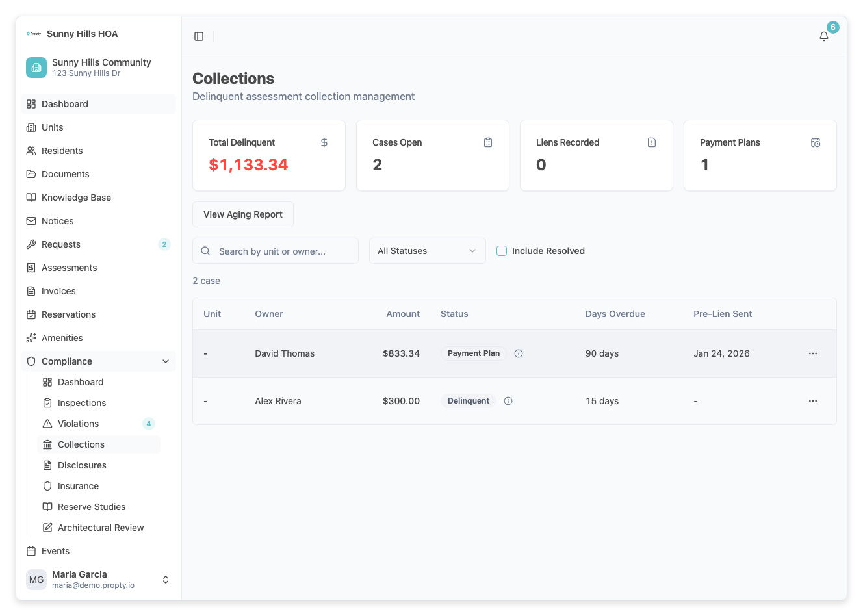The width and height of the screenshot is (863, 616).
Task: Click the Cases Open clipboard icon
Action: click(488, 142)
